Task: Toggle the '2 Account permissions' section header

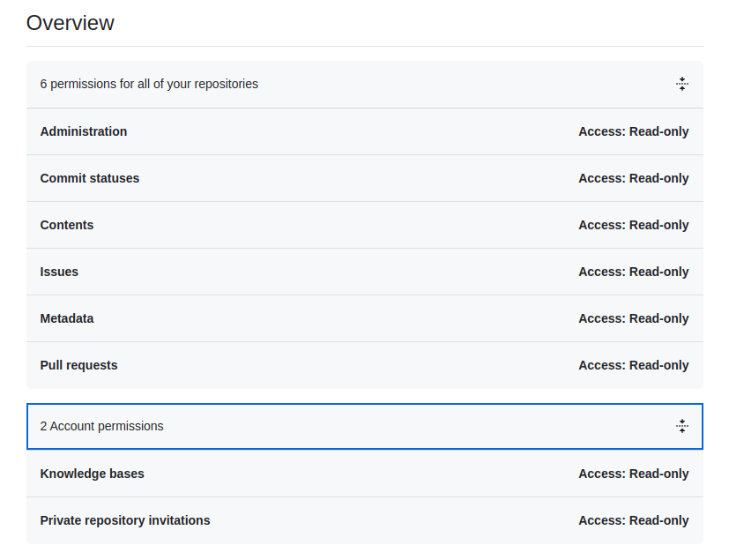Action: click(x=101, y=426)
